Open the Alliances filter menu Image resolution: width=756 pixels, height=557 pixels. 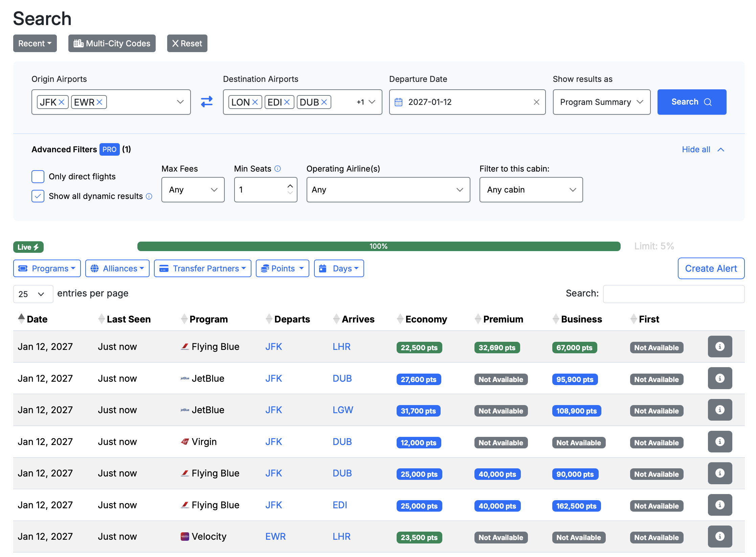(117, 268)
